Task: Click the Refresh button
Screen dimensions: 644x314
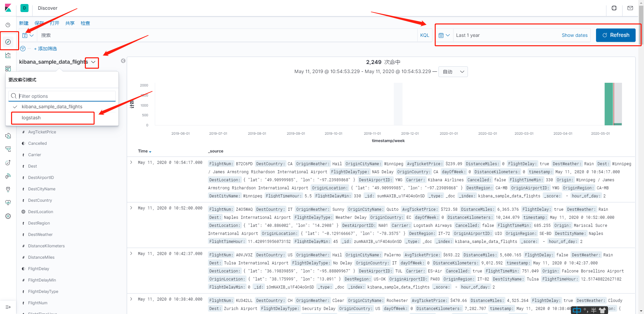Action: (615, 35)
